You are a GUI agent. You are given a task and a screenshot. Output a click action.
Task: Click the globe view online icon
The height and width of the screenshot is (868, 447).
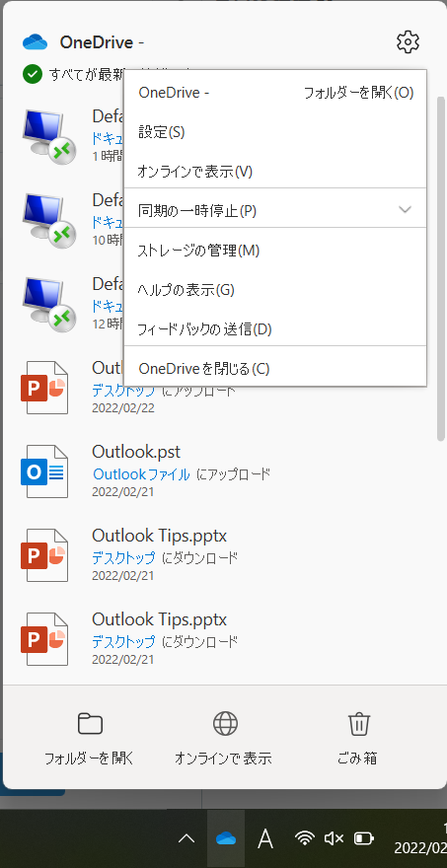225,724
